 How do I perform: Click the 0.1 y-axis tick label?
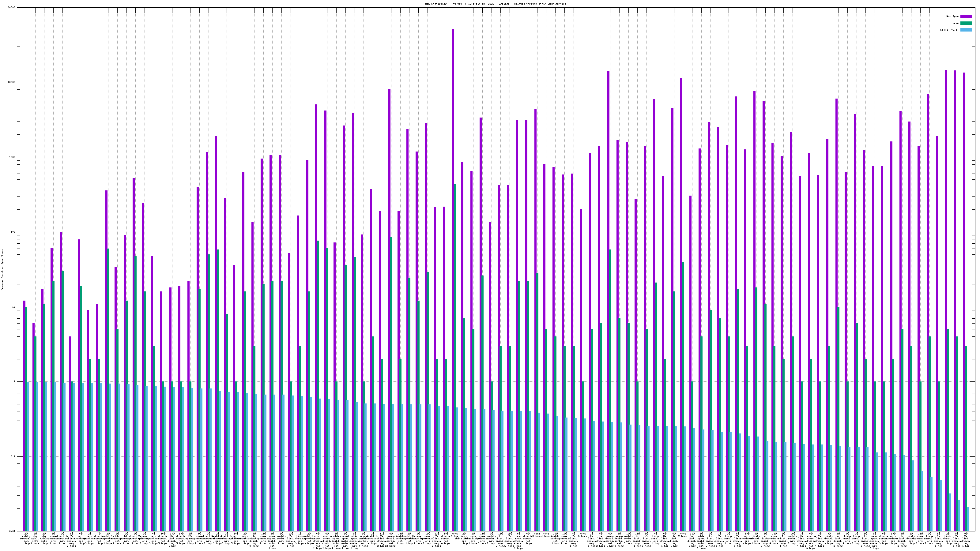(13, 456)
